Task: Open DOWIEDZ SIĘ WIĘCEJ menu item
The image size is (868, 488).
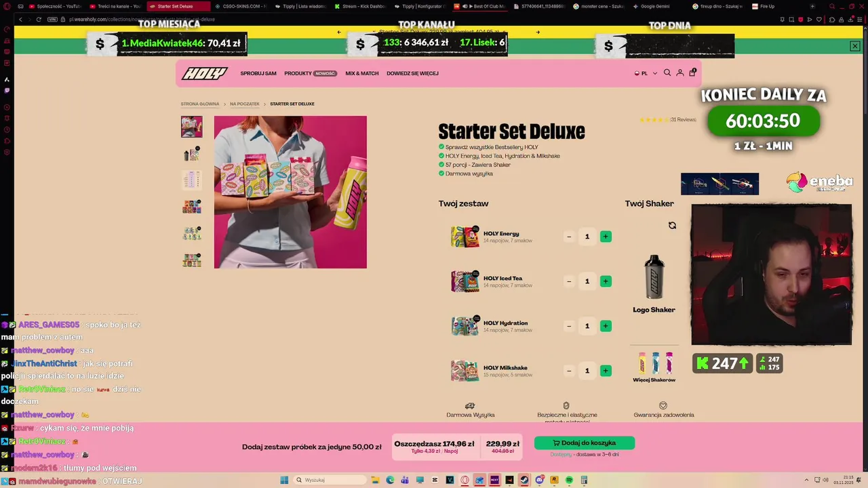Action: (x=412, y=73)
